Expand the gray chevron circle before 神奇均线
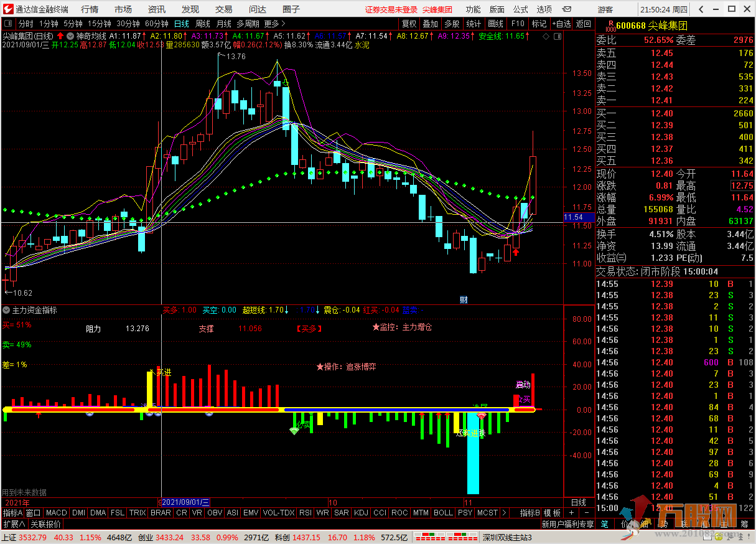Screen dimensions: 756x544 (x=70, y=36)
